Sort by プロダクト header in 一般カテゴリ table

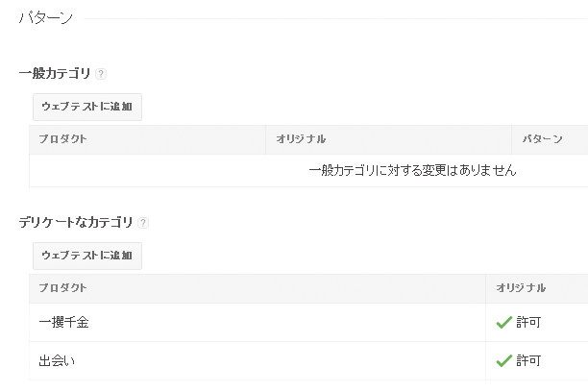pyautogui.click(x=63, y=139)
